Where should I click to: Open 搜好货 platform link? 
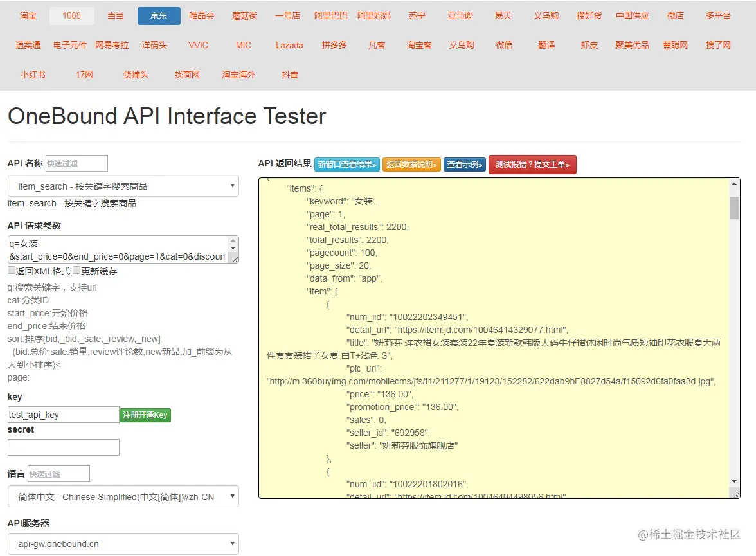pos(589,16)
